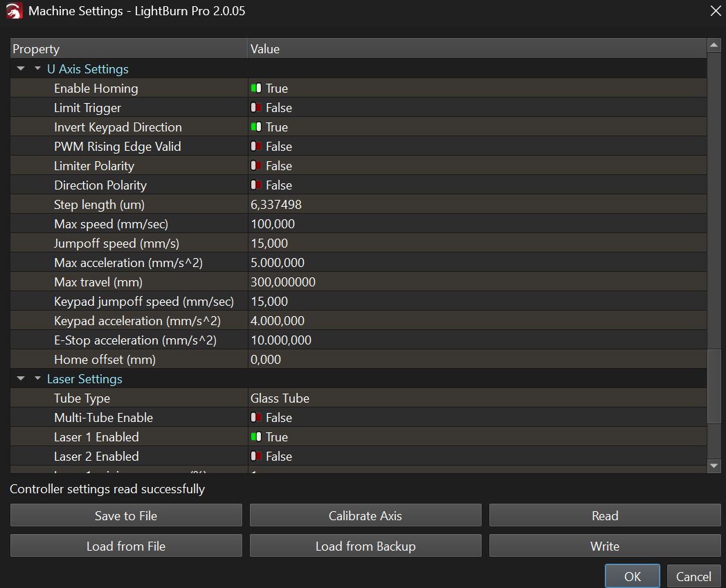The image size is (726, 588).
Task: Click the LightBurn logo icon in title bar
Action: (x=14, y=11)
